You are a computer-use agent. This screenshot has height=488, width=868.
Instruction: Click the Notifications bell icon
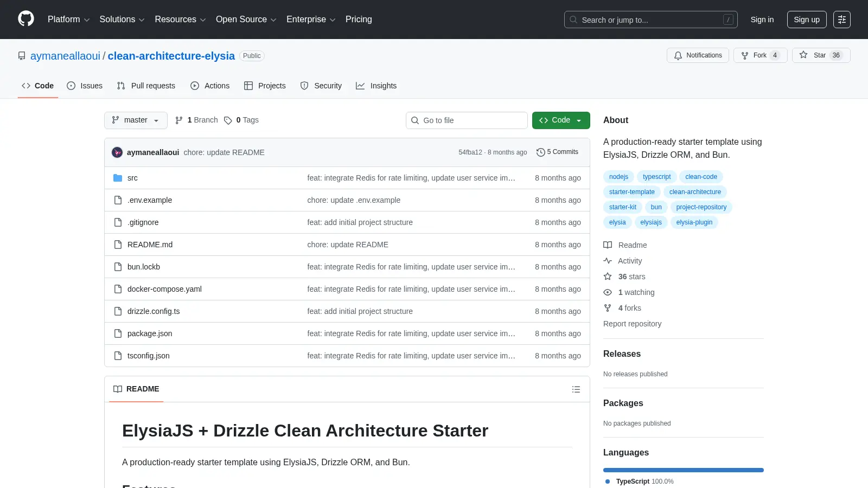click(678, 55)
